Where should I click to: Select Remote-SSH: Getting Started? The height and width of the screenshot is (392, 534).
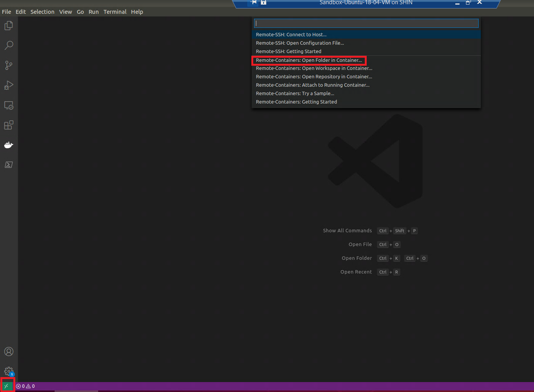point(366,51)
